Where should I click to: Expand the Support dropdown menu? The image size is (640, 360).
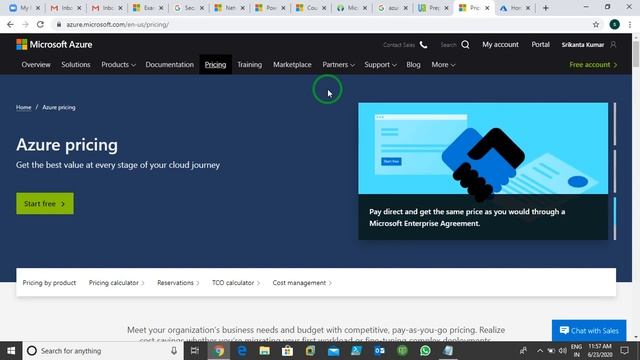(380, 64)
